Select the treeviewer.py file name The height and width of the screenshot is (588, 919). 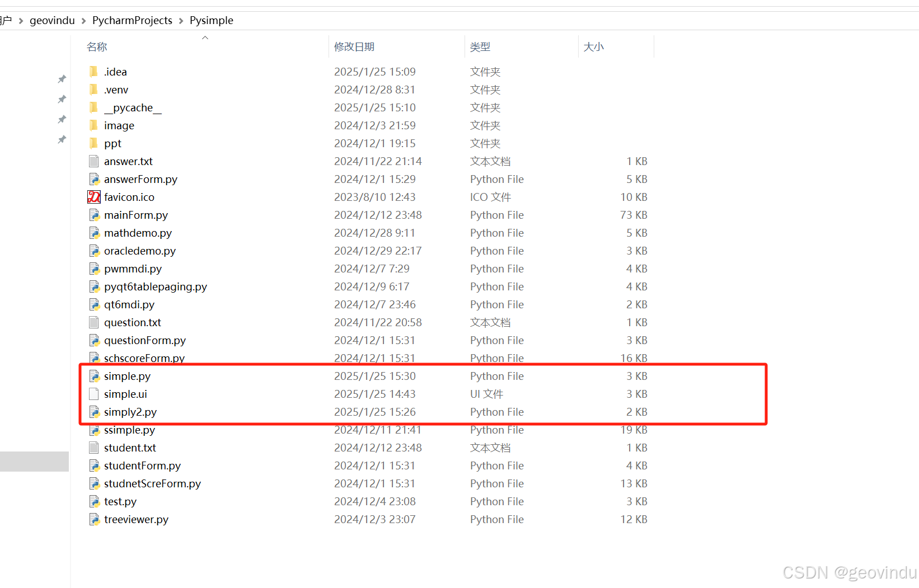coord(136,519)
